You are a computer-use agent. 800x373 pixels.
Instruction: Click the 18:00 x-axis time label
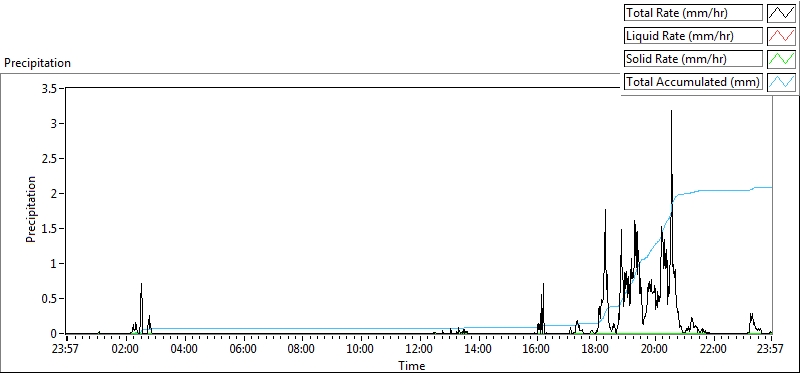(595, 349)
